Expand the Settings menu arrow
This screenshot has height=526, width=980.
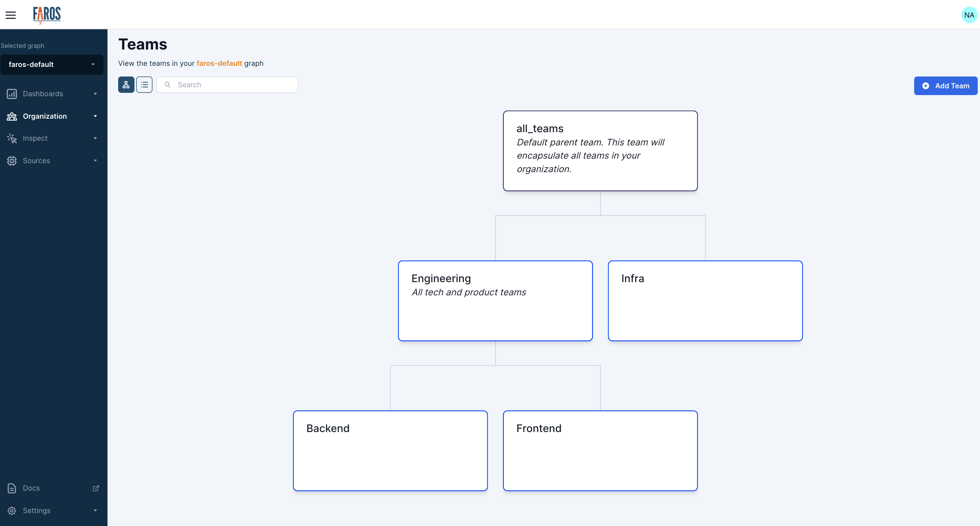tap(95, 511)
